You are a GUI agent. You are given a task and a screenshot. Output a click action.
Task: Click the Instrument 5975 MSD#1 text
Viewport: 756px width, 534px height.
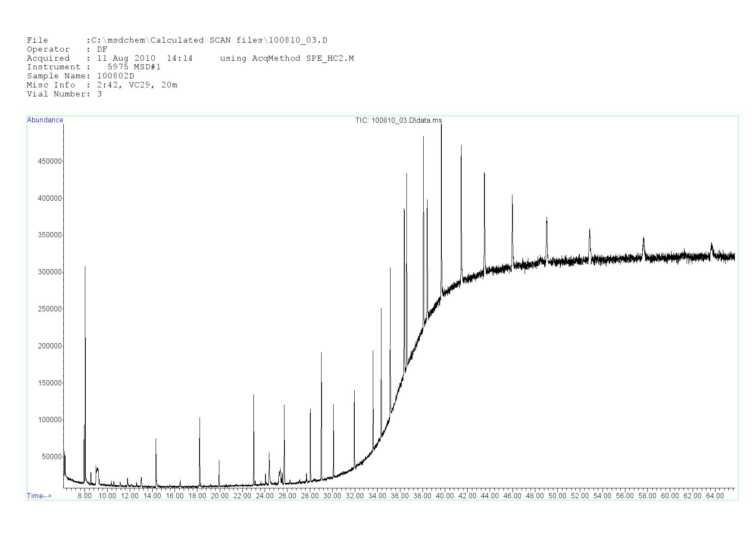[x=94, y=67]
